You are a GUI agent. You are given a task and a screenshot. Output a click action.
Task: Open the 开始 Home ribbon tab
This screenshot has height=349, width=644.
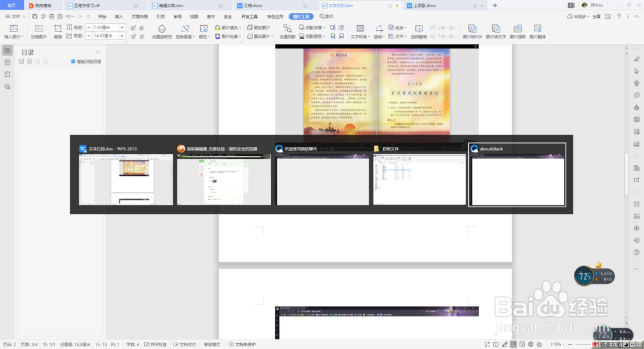[102, 17]
